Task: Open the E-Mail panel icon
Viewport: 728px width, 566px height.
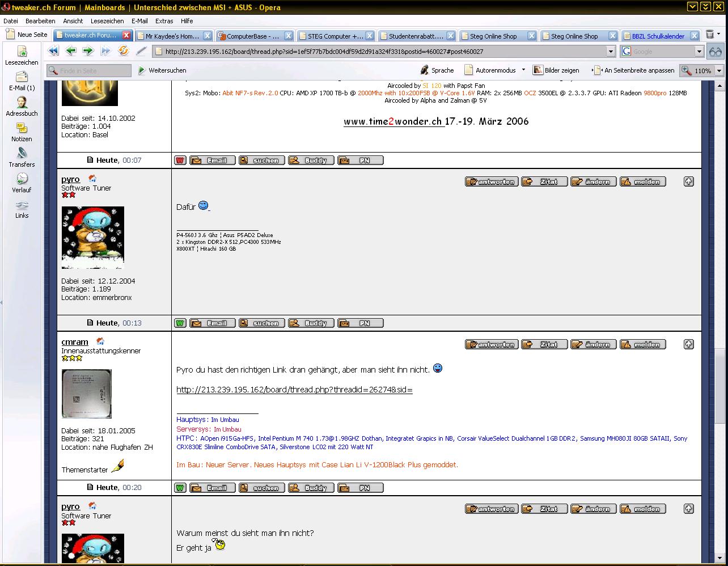Action: click(22, 81)
